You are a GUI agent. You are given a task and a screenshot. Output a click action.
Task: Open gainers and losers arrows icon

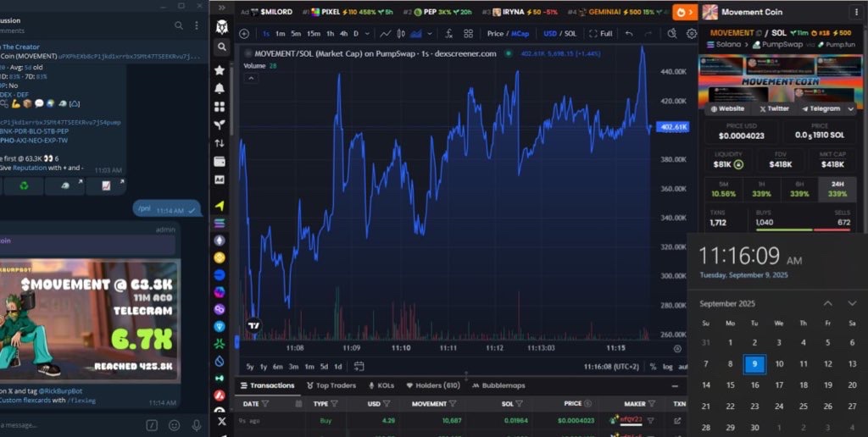coord(220,143)
